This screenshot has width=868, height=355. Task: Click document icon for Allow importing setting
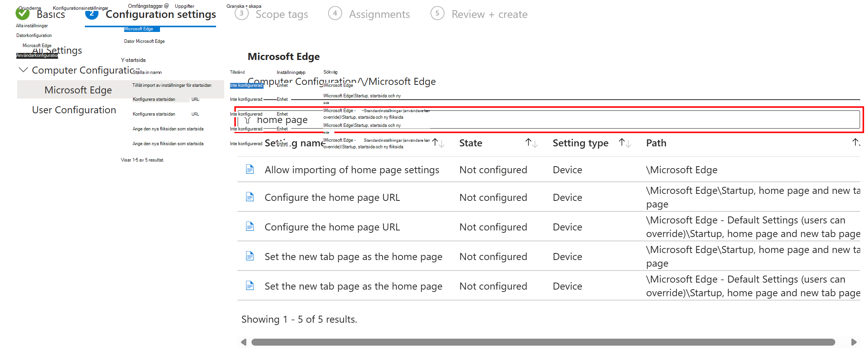pyautogui.click(x=250, y=169)
